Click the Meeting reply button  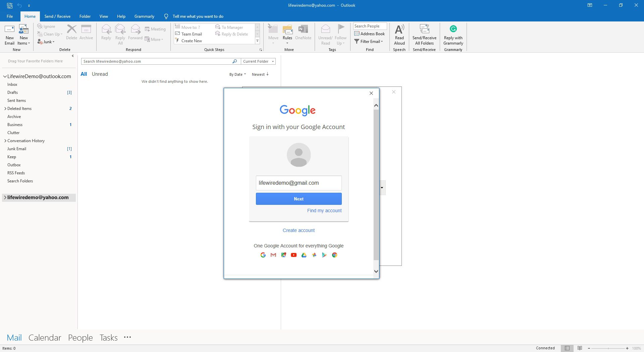point(155,29)
